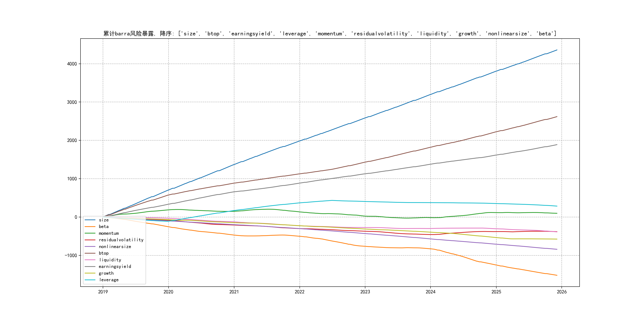Click the chart title text

(x=330, y=34)
